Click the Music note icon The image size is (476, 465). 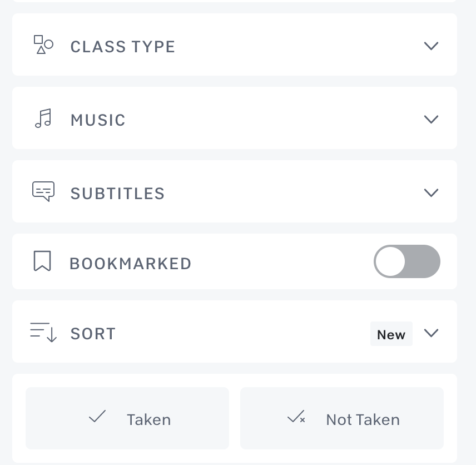click(43, 118)
